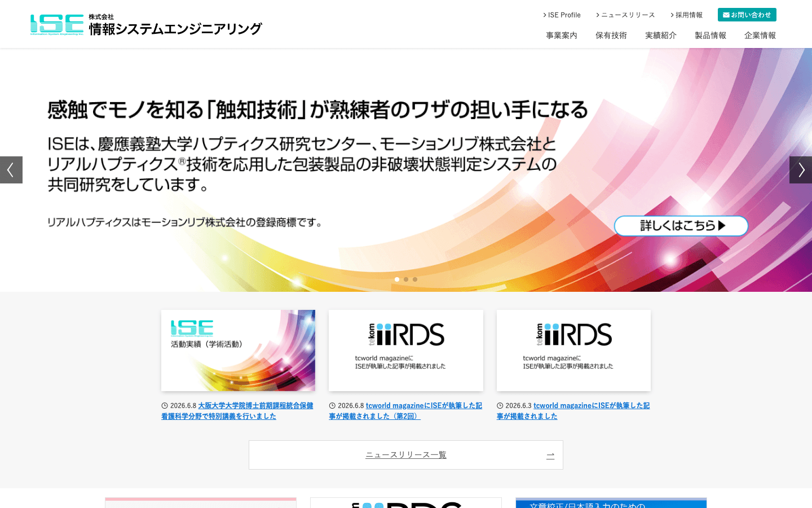Open the 保有技術 menu
This screenshot has height=508, width=812.
611,35
